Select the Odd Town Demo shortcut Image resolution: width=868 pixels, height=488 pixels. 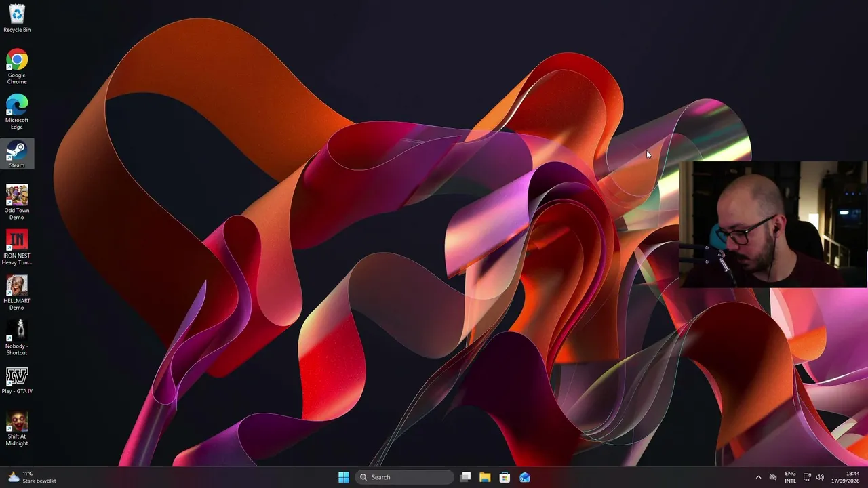point(17,202)
